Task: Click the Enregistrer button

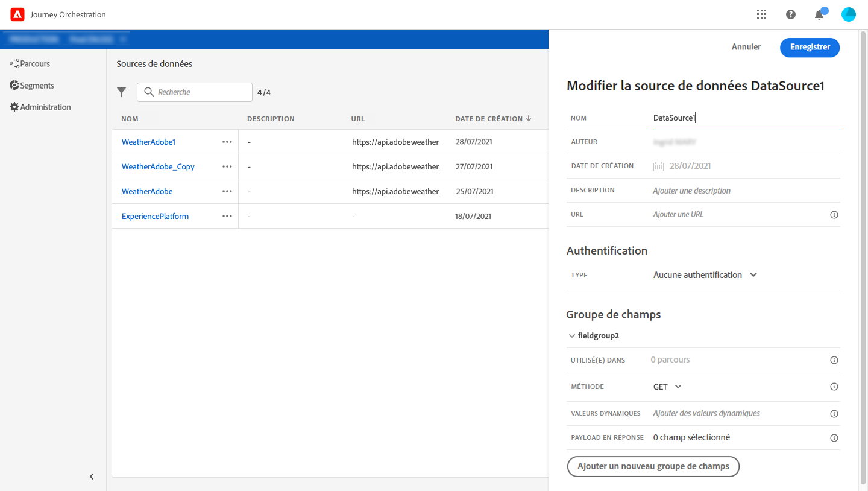Action: 810,47
